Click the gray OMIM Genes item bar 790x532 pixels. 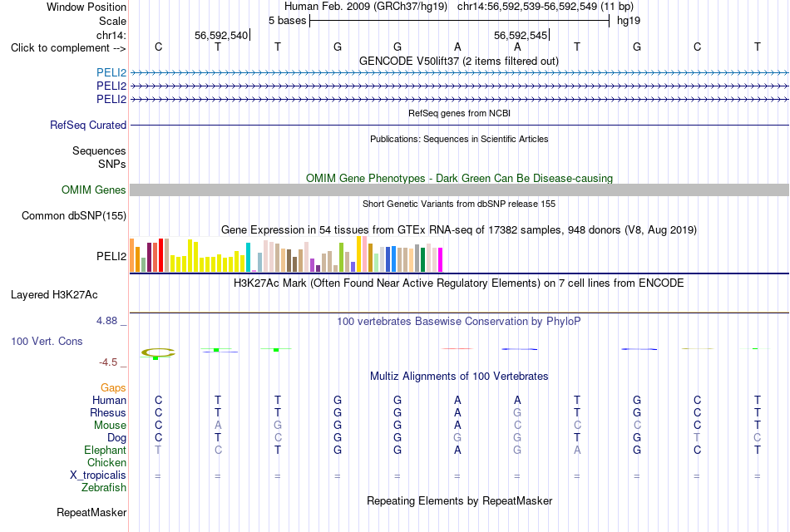(x=459, y=190)
